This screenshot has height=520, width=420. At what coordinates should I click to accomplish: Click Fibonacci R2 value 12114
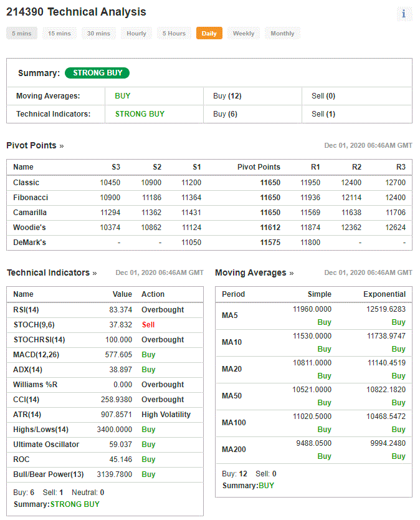[351, 198]
